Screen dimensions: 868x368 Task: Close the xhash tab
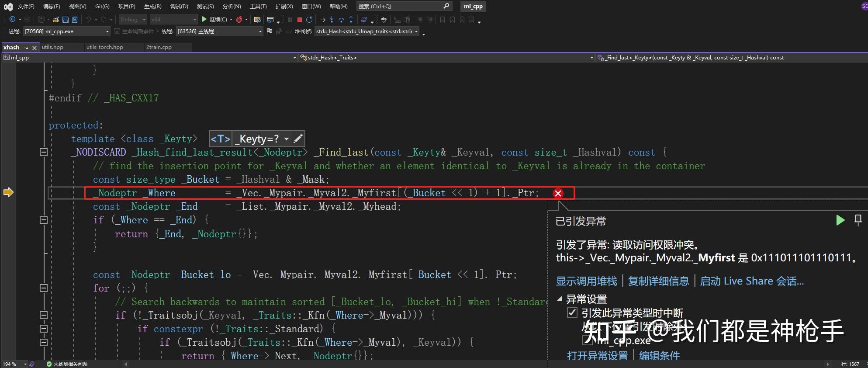click(35, 48)
